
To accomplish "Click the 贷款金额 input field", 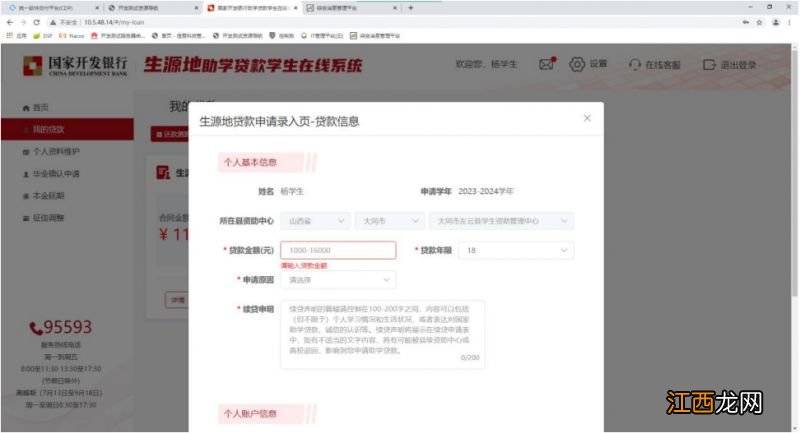I will (338, 250).
